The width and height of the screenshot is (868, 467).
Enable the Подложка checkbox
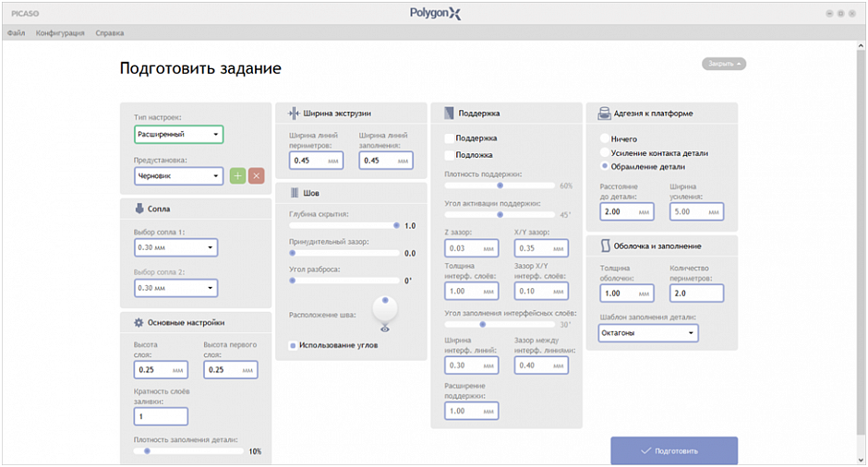click(x=449, y=155)
